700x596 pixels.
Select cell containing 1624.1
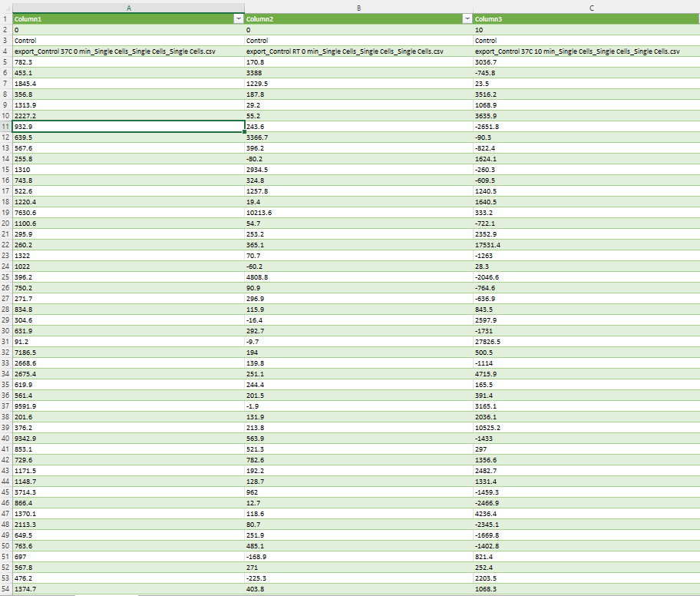586,159
